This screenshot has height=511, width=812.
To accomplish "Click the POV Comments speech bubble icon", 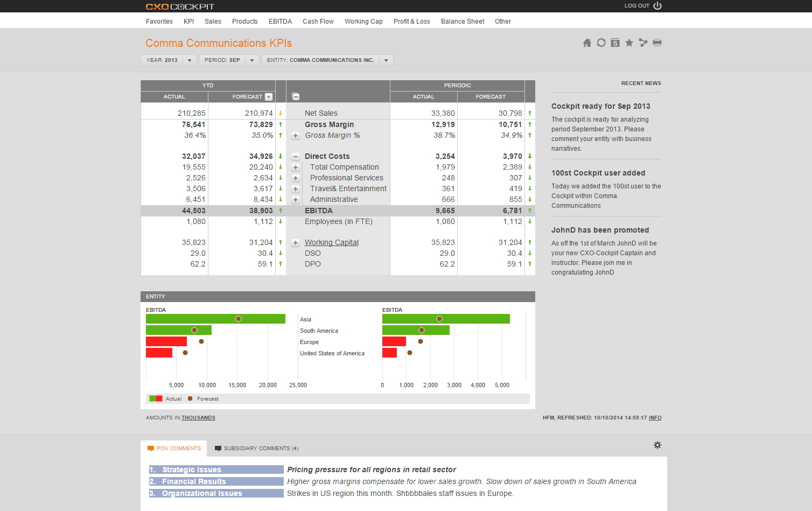I will click(x=151, y=448).
